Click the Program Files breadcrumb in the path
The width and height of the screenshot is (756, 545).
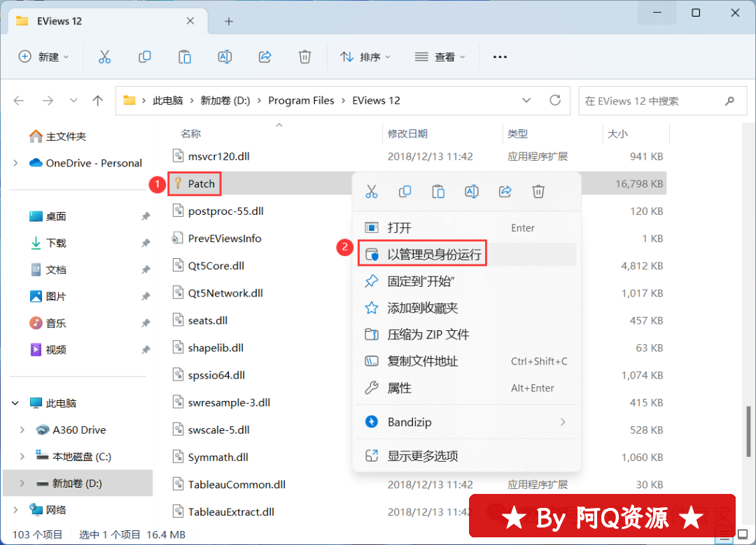pos(301,100)
